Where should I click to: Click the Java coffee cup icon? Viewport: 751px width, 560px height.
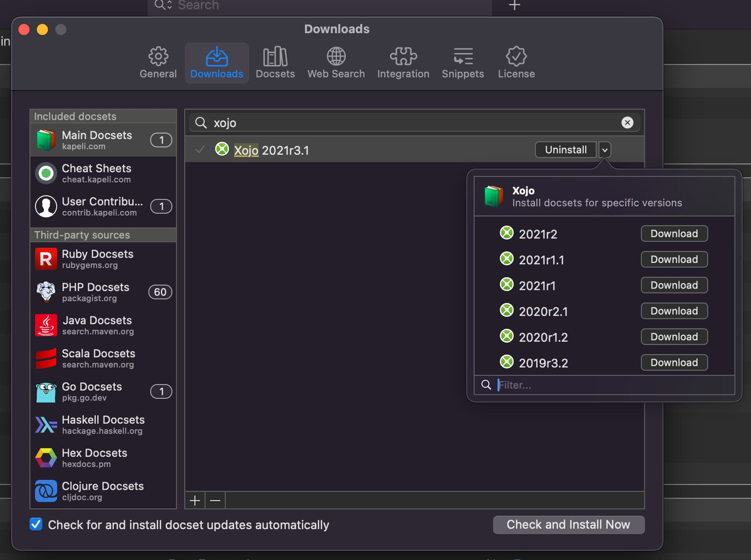[46, 325]
